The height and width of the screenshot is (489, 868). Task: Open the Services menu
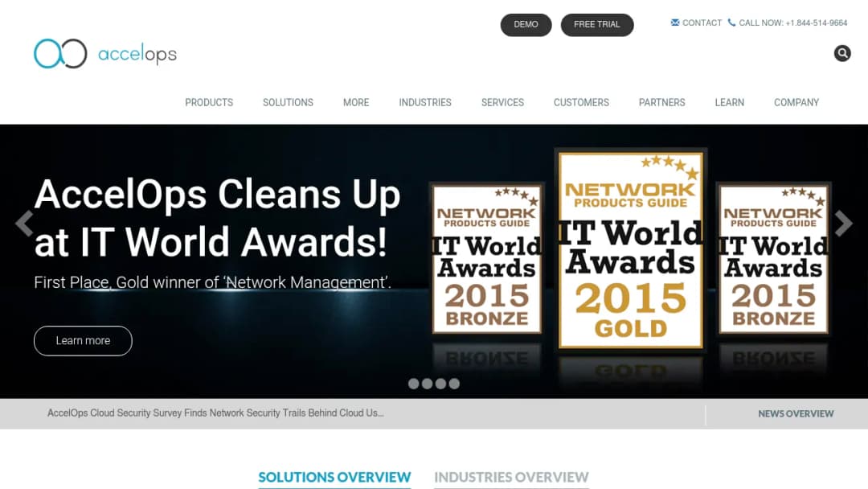click(502, 102)
